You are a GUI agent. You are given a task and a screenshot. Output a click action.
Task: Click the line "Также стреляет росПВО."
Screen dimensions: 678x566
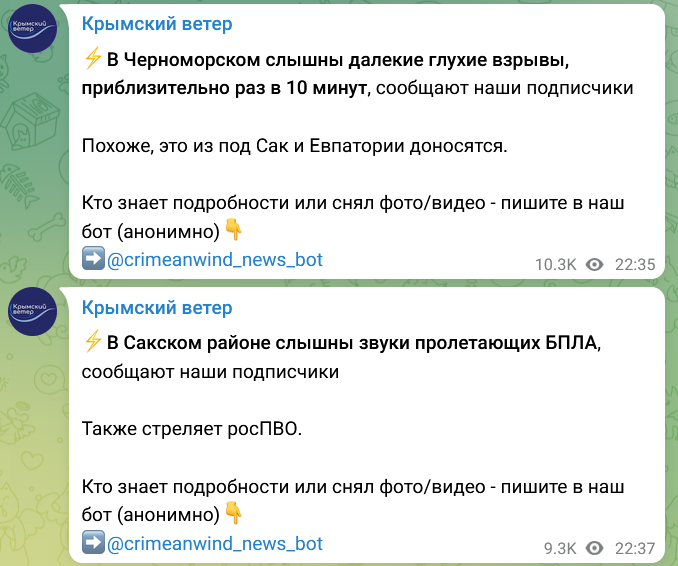click(191, 430)
